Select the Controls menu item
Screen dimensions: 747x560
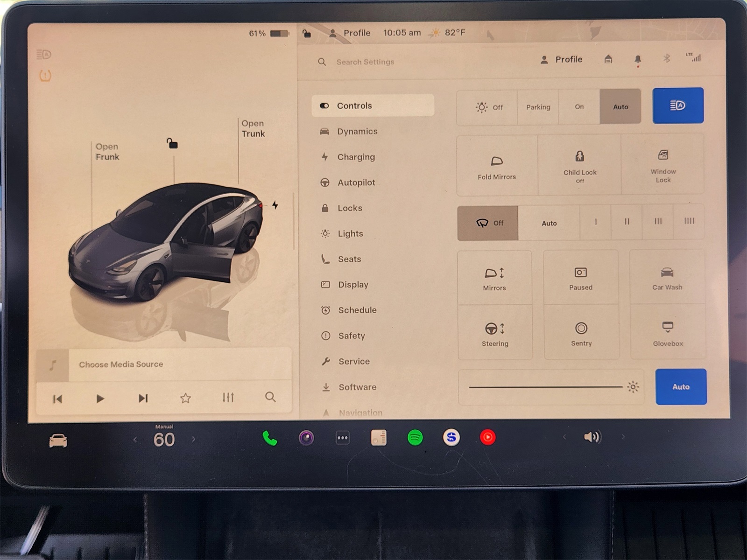point(373,105)
